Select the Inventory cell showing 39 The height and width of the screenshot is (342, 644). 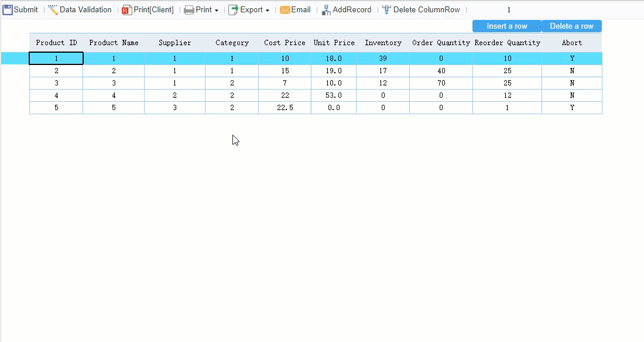(383, 58)
